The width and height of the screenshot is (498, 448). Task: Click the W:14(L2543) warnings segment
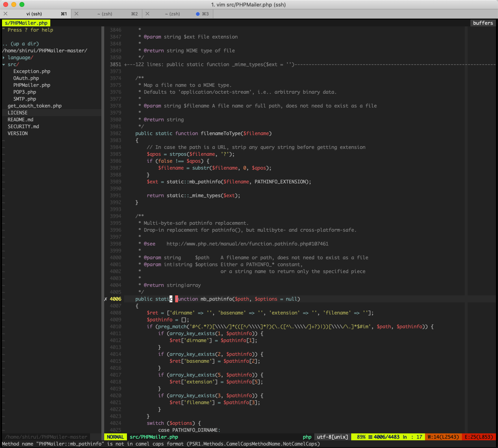point(443,437)
